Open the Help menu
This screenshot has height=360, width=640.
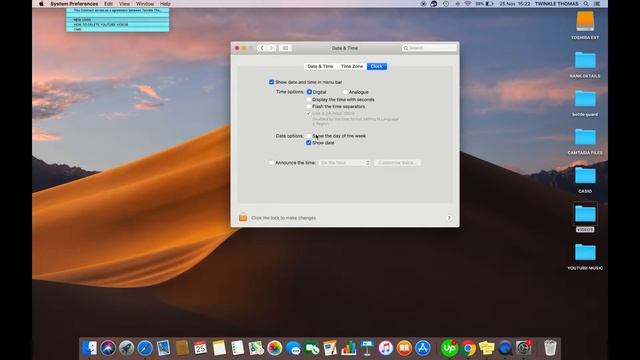point(165,4)
